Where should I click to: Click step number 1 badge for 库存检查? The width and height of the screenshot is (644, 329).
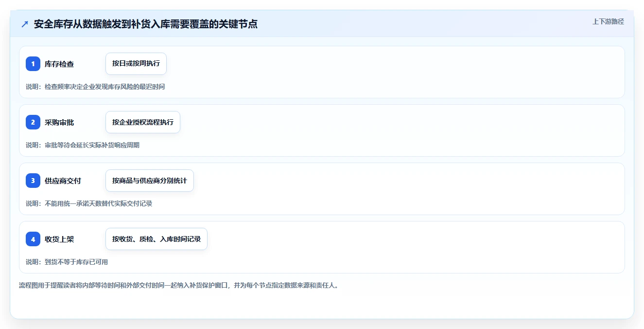point(33,64)
